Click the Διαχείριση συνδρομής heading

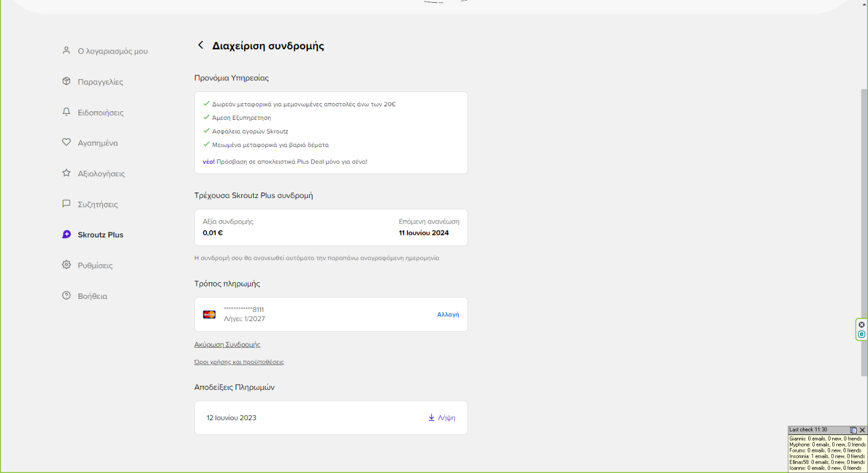click(268, 46)
